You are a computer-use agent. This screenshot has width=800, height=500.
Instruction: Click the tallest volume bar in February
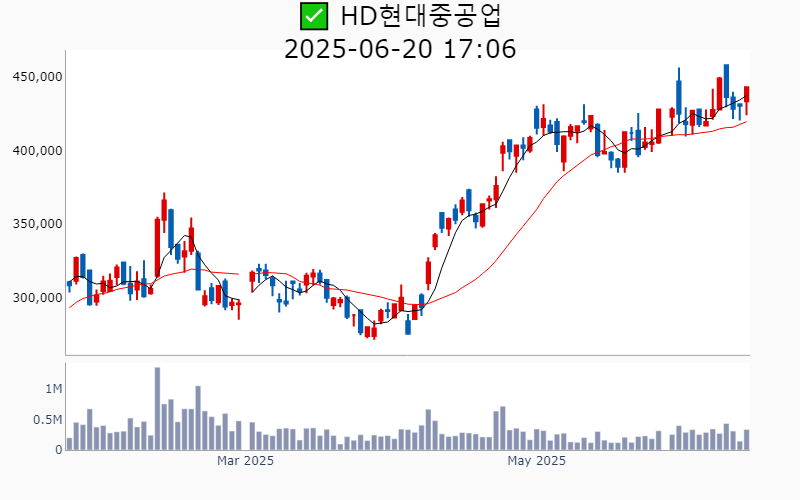(x=157, y=409)
